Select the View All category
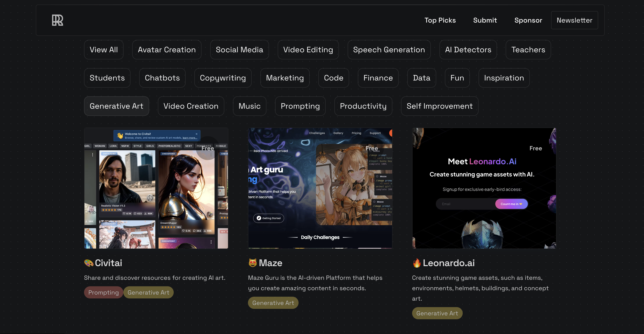 (x=104, y=50)
